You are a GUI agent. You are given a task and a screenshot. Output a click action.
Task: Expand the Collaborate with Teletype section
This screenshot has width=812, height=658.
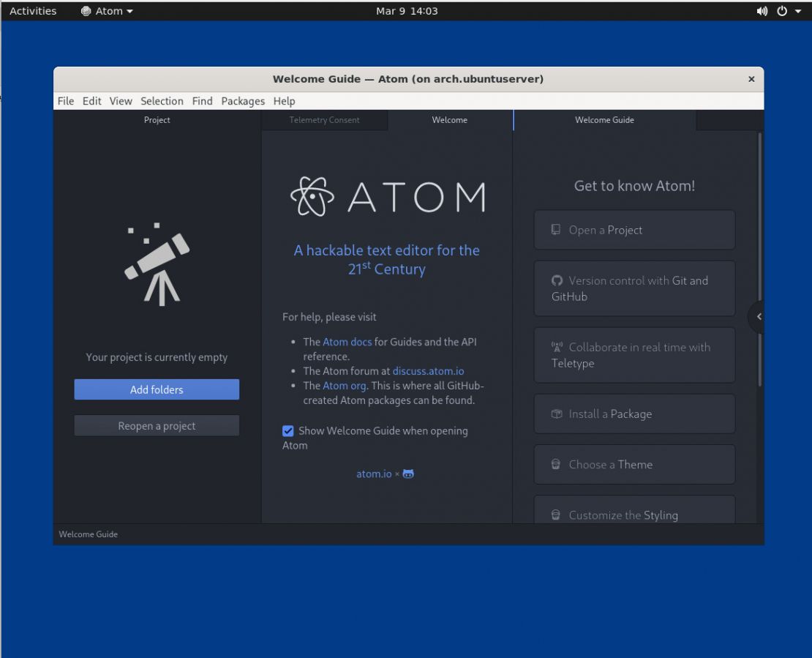(x=634, y=355)
